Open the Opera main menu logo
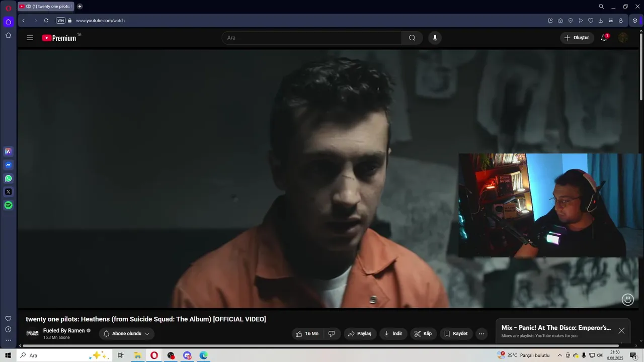Image resolution: width=644 pixels, height=362 pixels. pos(8,8)
